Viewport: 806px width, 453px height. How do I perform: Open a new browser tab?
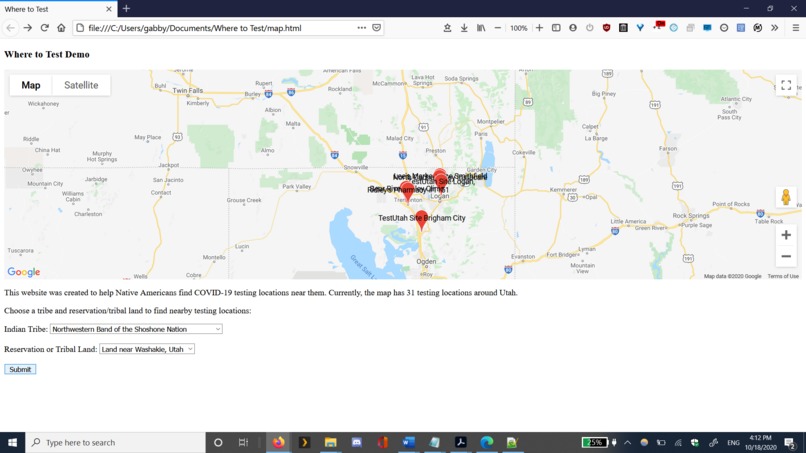[x=126, y=9]
